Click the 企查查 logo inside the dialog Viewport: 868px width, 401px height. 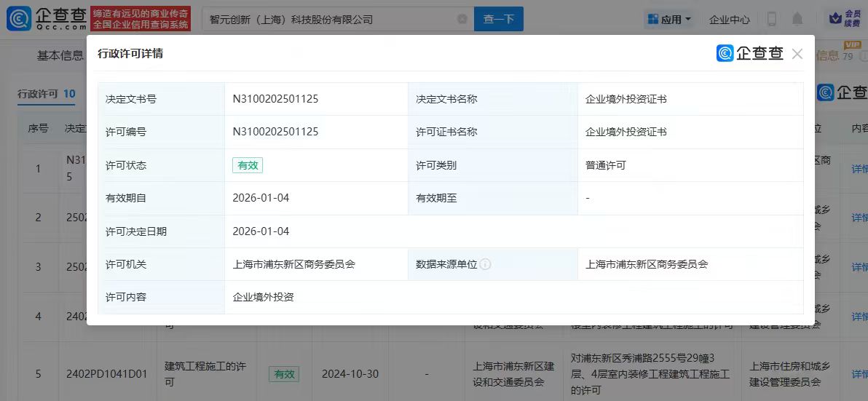coord(749,53)
